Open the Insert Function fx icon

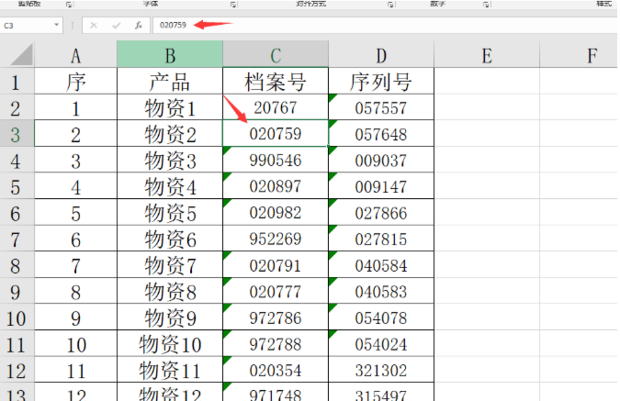pos(138,25)
